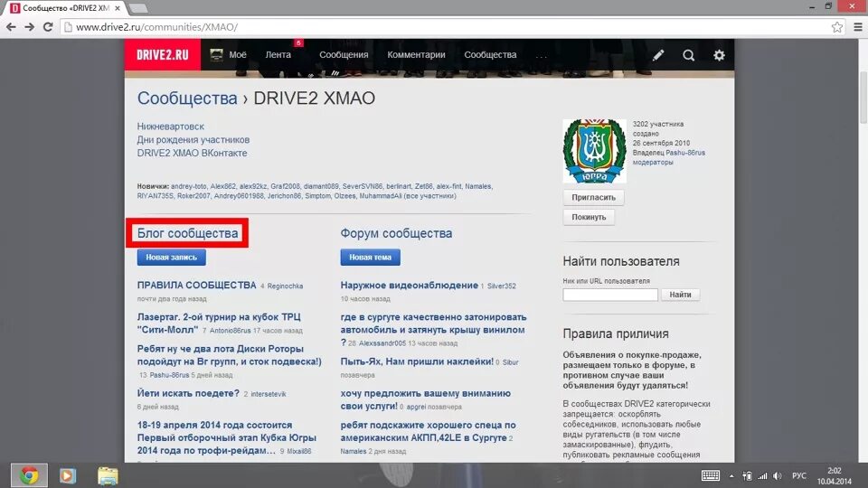Open 18-19 апреля 2014 года post
The width and height of the screenshot is (868, 488).
coord(226,437)
